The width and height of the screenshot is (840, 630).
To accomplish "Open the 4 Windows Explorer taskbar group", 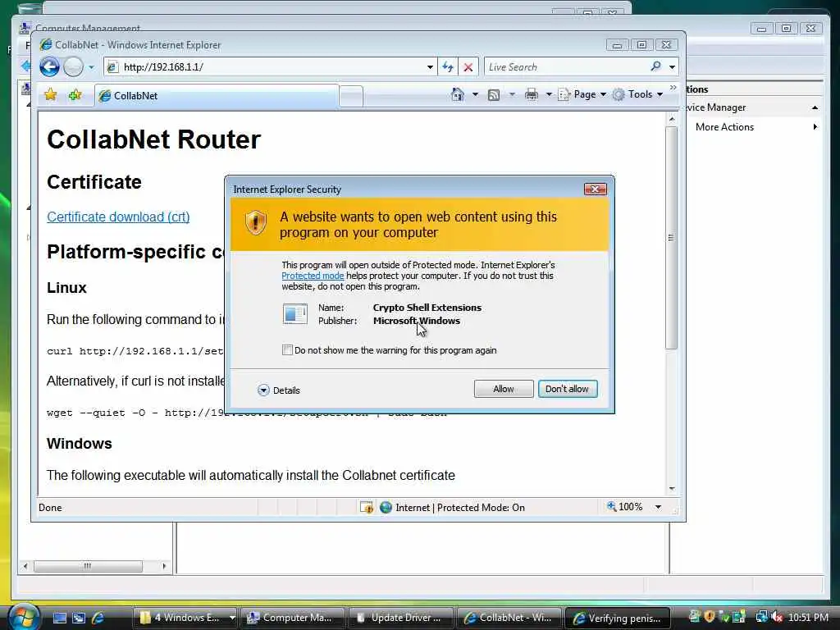I will pos(185,618).
